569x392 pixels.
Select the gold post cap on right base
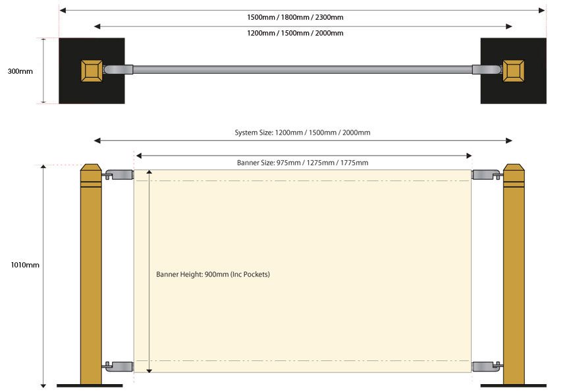click(x=514, y=70)
